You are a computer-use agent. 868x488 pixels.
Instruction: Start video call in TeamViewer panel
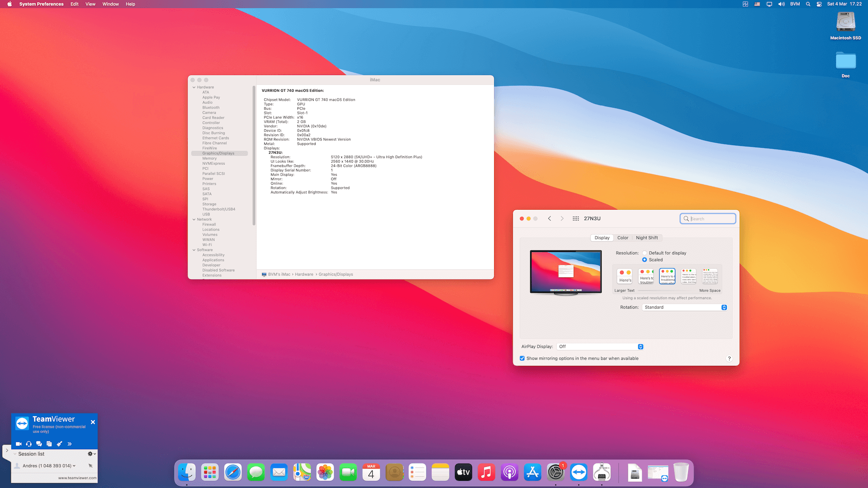tap(19, 444)
